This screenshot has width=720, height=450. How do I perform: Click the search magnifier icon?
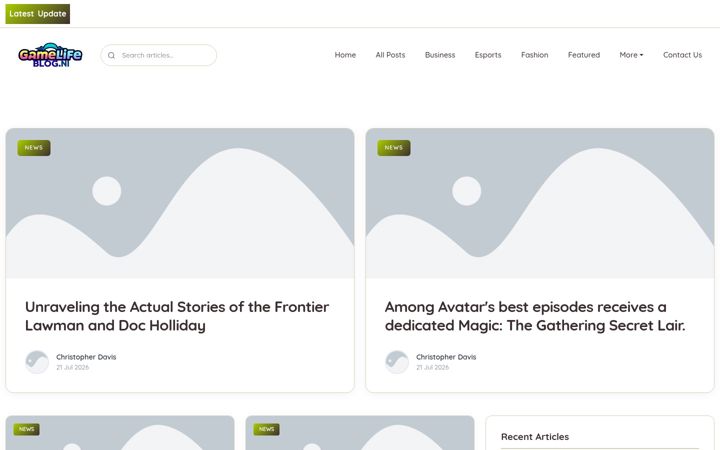pyautogui.click(x=111, y=55)
